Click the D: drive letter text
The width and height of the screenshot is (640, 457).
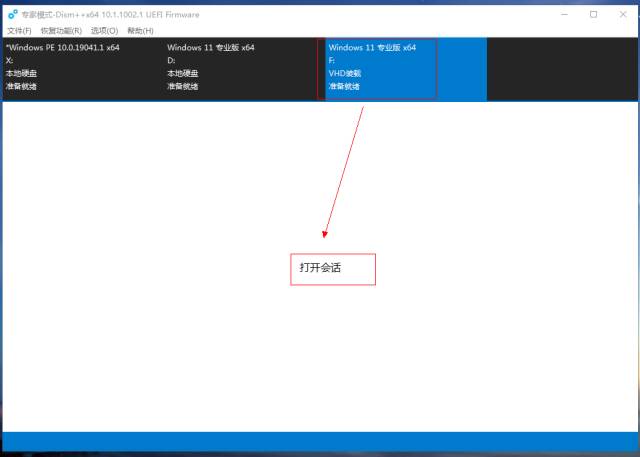tap(171, 60)
